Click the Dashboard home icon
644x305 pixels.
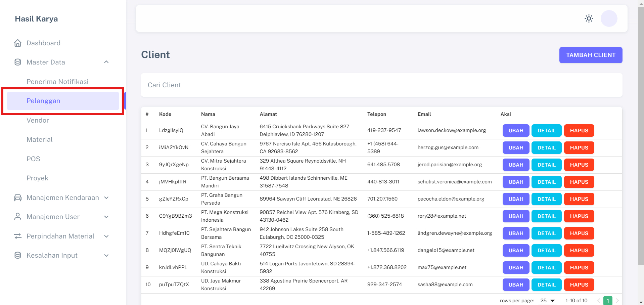coord(18,43)
